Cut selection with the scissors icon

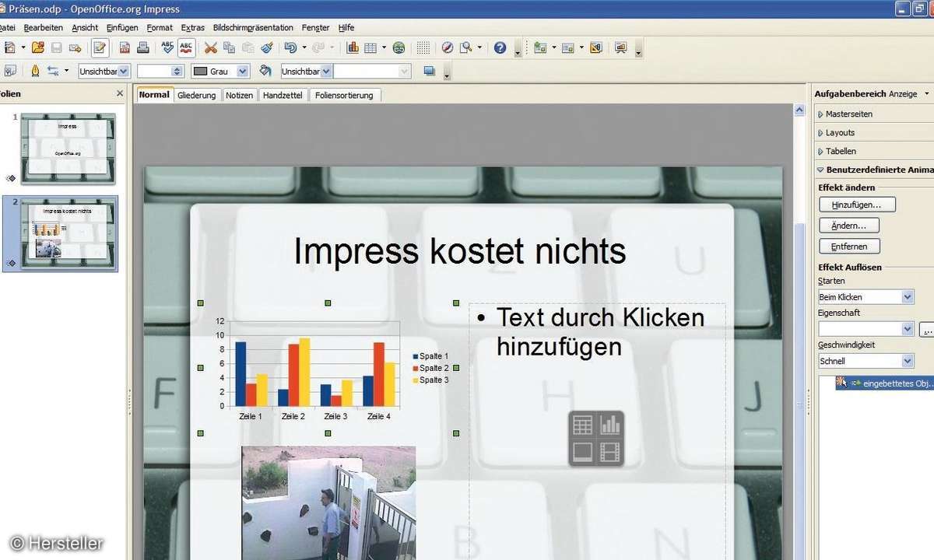click(x=210, y=47)
